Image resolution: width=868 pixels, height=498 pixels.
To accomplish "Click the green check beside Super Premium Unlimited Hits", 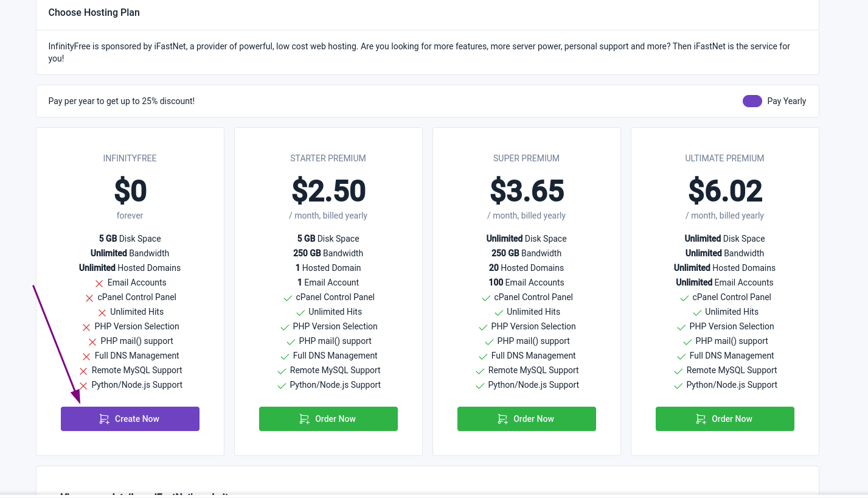I will [x=499, y=313].
